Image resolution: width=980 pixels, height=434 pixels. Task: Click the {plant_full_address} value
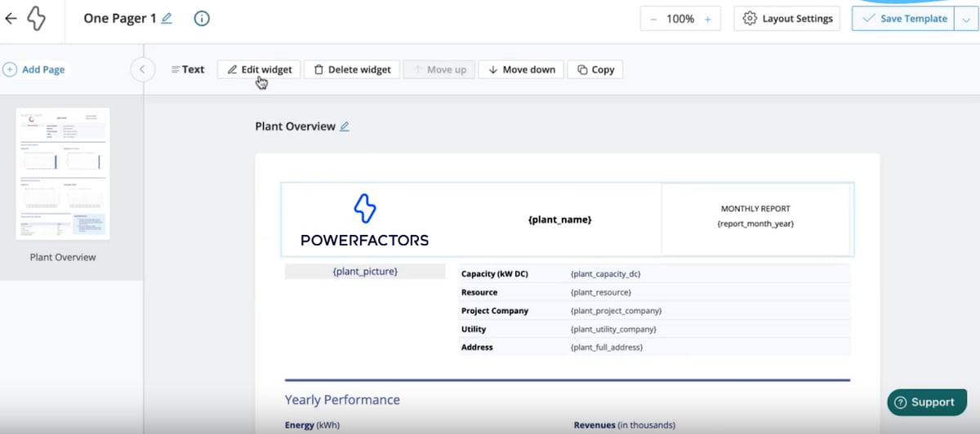[606, 348]
